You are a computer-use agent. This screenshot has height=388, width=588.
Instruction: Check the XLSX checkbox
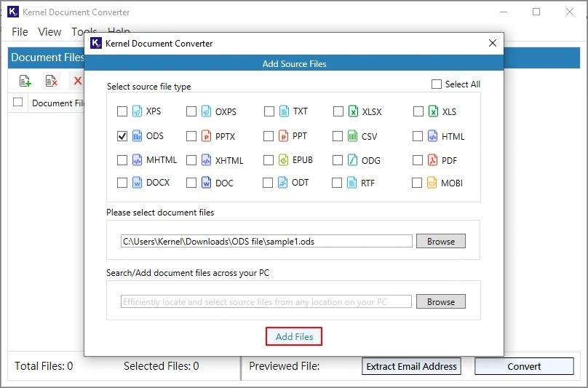[338, 111]
